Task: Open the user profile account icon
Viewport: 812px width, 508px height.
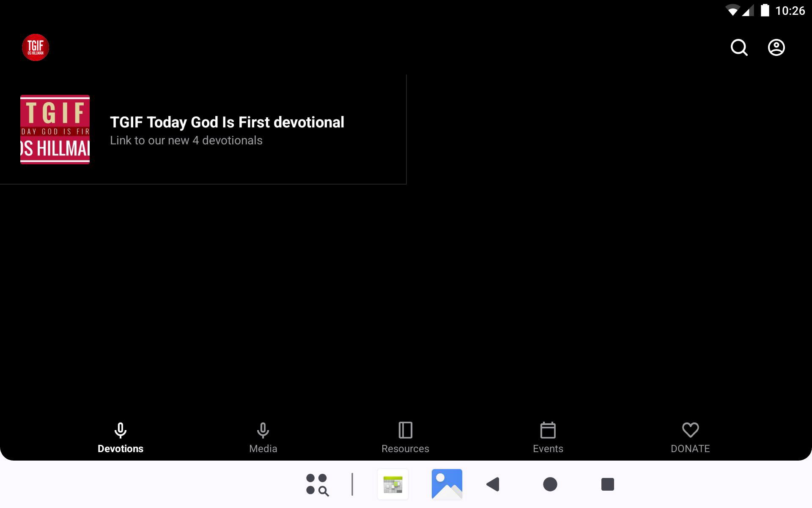Action: (776, 47)
